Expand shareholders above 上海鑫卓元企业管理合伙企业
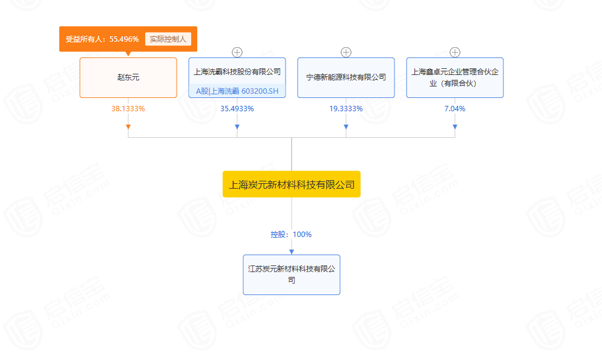602x364 pixels. click(455, 52)
